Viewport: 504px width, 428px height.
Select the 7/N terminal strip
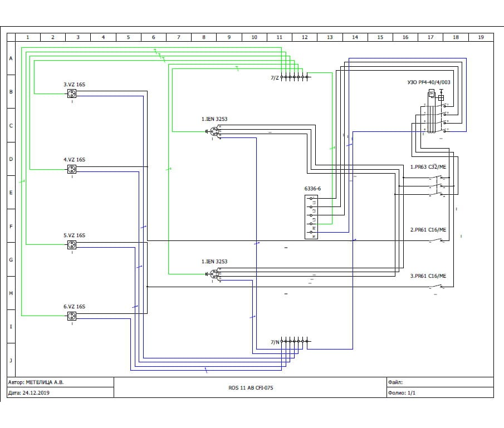point(294,341)
